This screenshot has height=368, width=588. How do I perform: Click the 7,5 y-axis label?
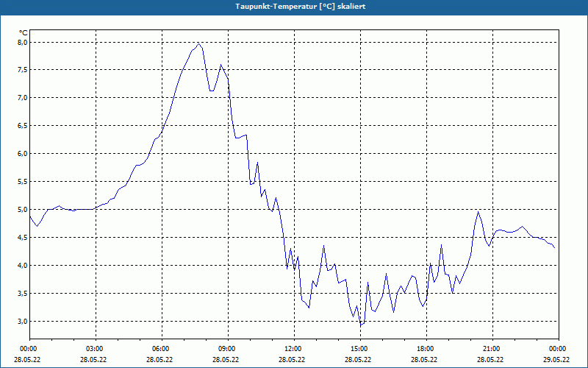coord(23,70)
